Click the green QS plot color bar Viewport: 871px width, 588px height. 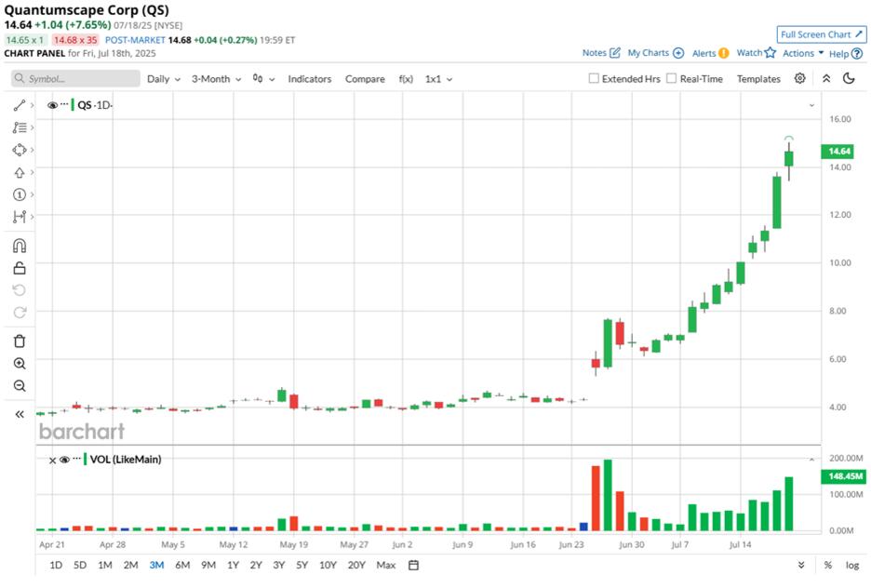[x=73, y=105]
